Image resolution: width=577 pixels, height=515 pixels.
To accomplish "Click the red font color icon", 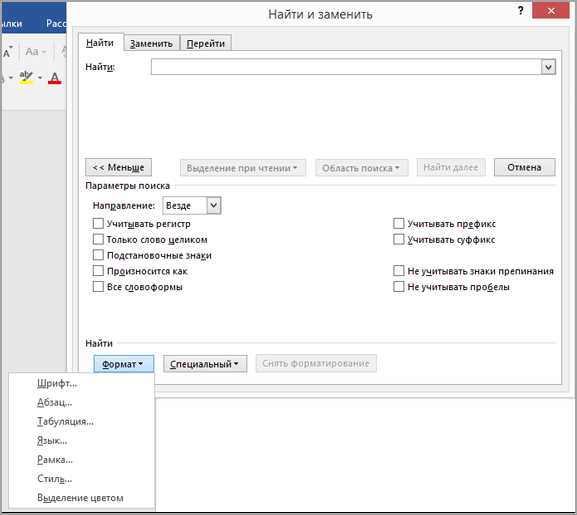I will [54, 78].
